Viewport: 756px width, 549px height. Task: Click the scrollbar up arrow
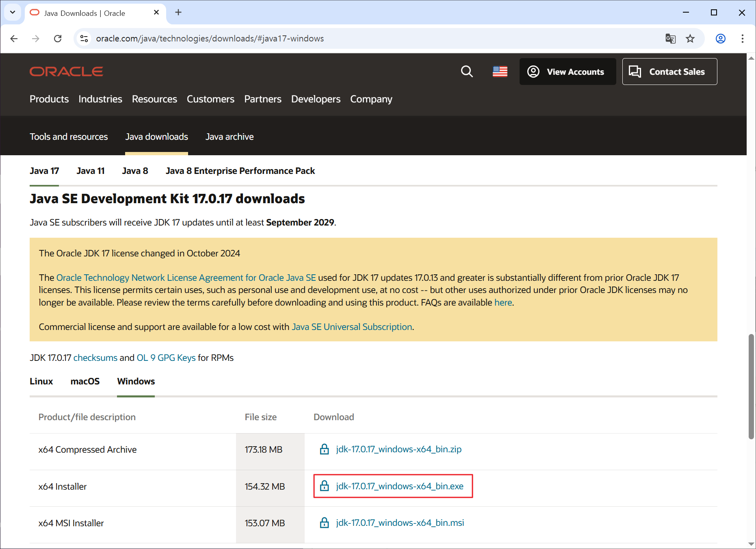[x=751, y=58]
